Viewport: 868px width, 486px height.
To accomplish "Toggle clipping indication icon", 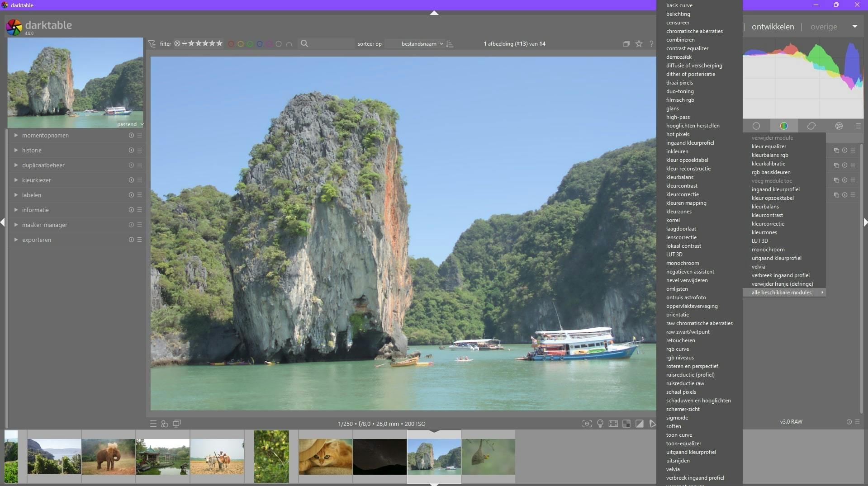I will click(640, 424).
